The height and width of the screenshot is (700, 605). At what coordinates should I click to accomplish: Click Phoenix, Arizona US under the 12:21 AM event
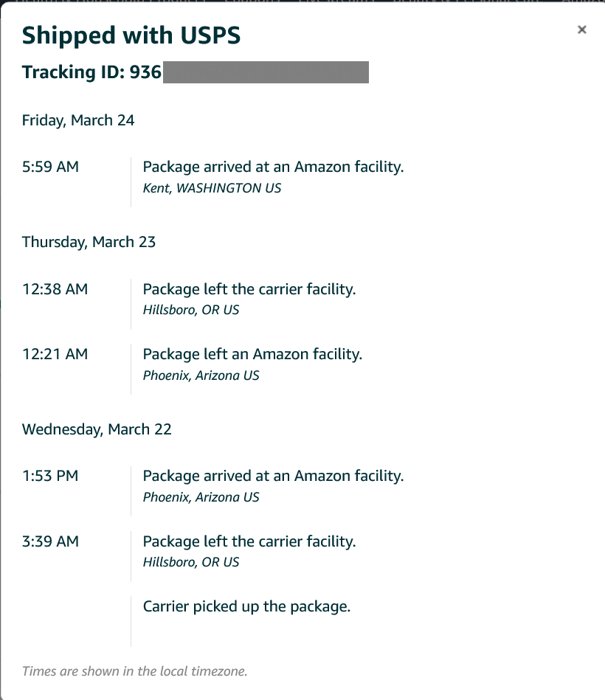[201, 375]
